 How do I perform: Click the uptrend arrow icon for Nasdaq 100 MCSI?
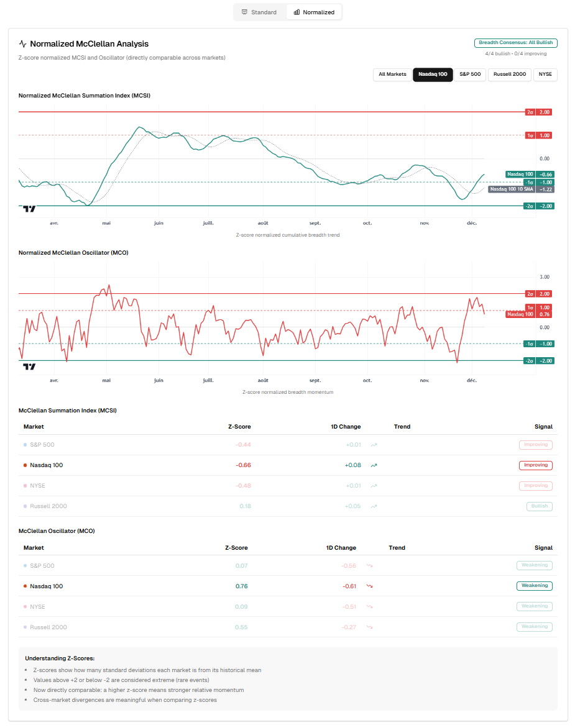pos(374,465)
